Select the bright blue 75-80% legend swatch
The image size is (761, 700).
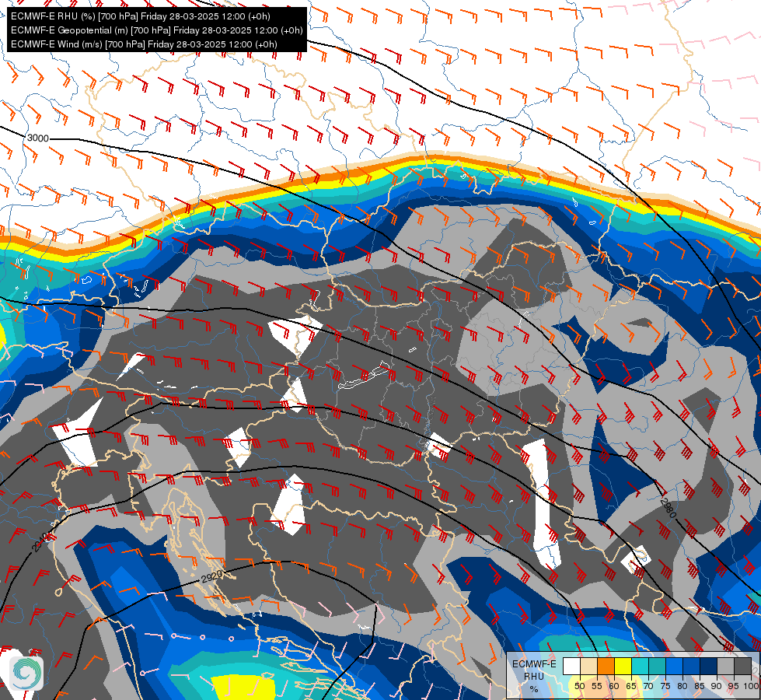675,666
